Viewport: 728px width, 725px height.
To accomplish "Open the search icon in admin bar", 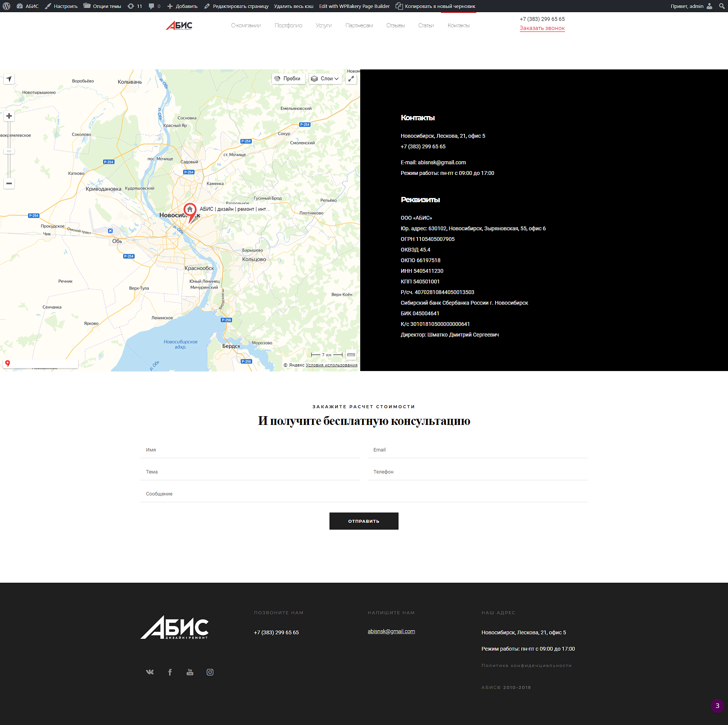I will (721, 6).
